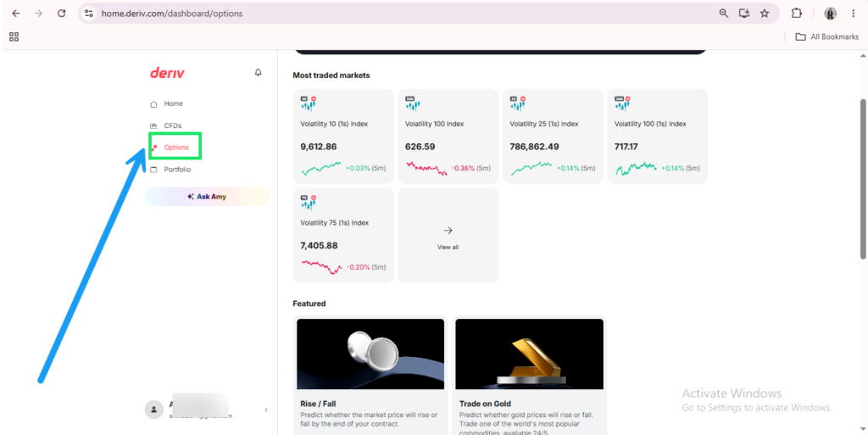Click the Deriv logo
The image size is (868, 435).
click(167, 73)
